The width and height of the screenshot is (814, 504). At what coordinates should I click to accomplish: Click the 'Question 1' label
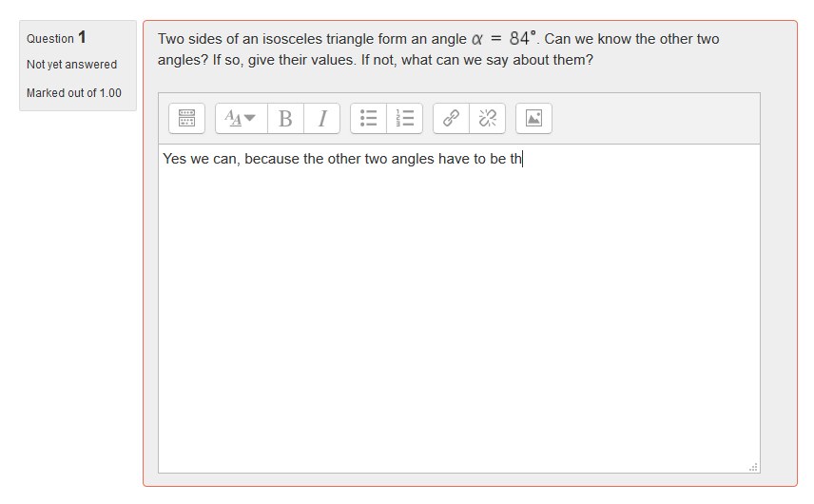pos(56,38)
